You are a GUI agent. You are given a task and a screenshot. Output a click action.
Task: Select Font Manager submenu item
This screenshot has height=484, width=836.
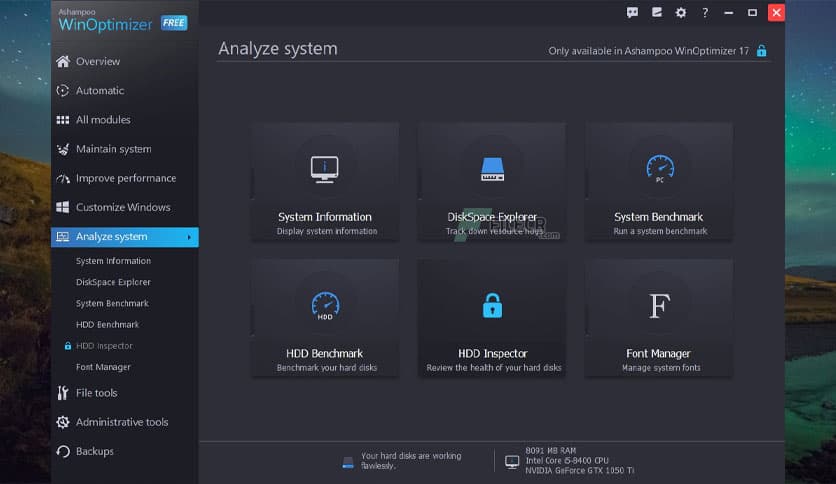tap(103, 367)
